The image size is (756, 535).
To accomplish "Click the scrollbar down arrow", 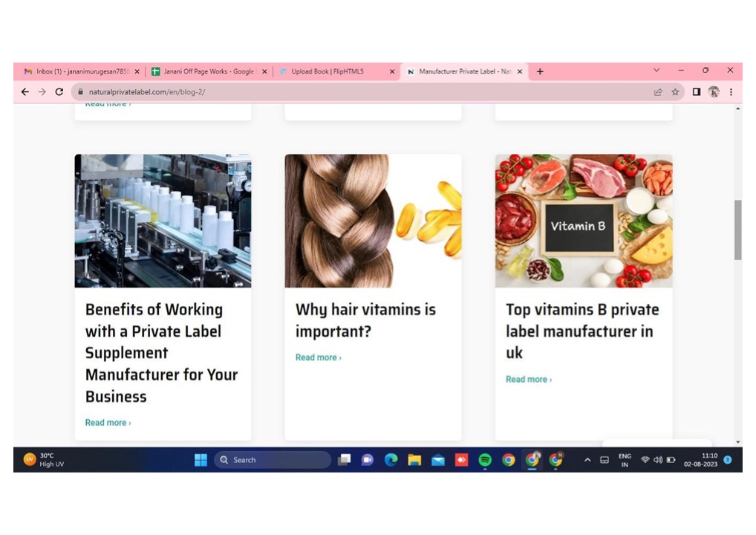I will pos(737,442).
